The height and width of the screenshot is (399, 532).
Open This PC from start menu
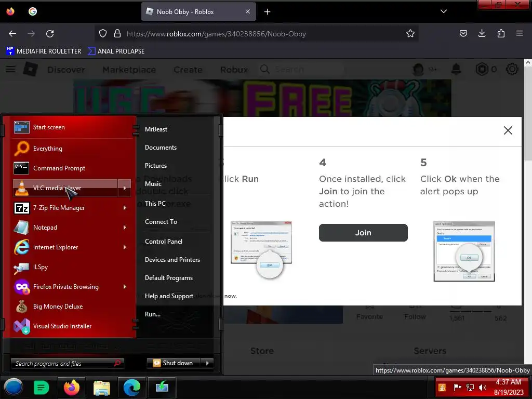click(x=155, y=204)
